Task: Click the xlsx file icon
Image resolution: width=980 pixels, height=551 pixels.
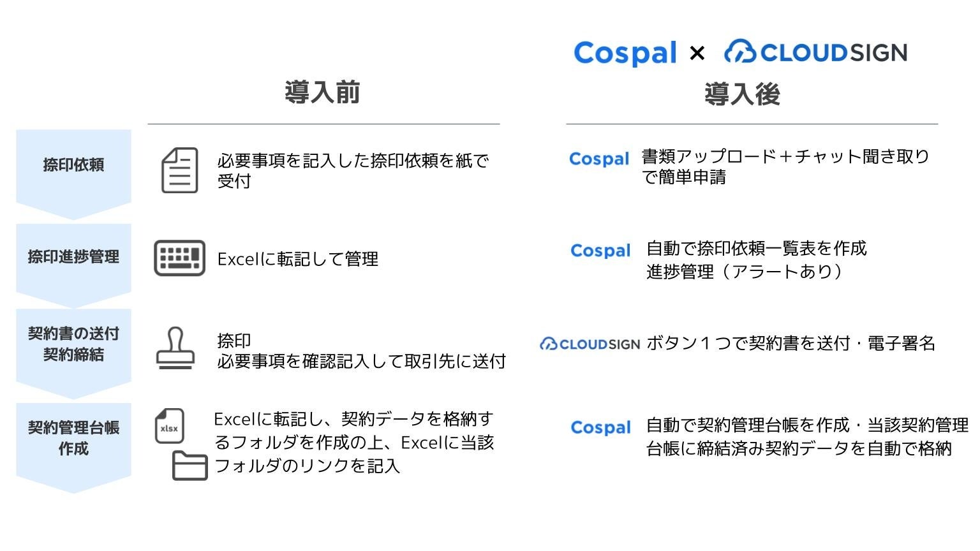Action: (x=170, y=426)
